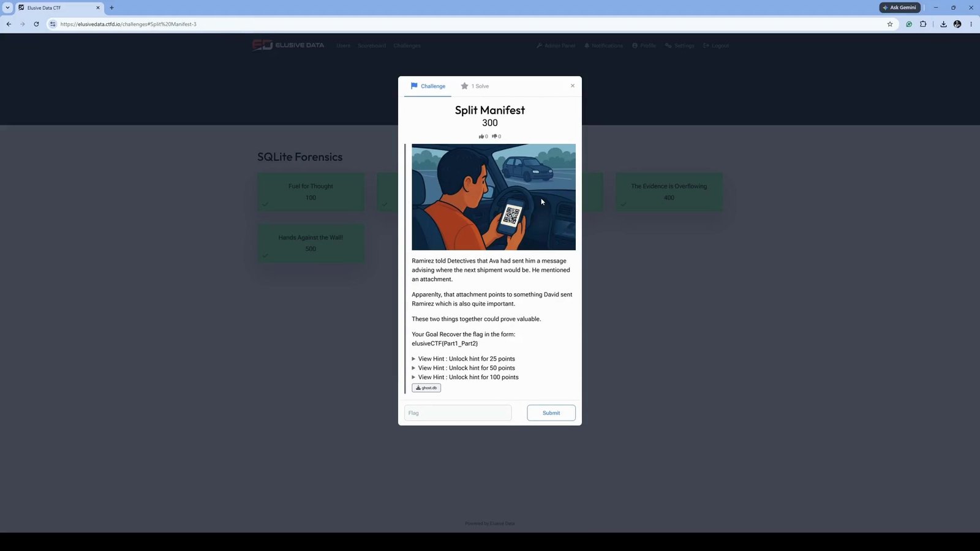Close the Split Manifest challenge dialog
The width and height of the screenshot is (980, 551).
(x=573, y=86)
